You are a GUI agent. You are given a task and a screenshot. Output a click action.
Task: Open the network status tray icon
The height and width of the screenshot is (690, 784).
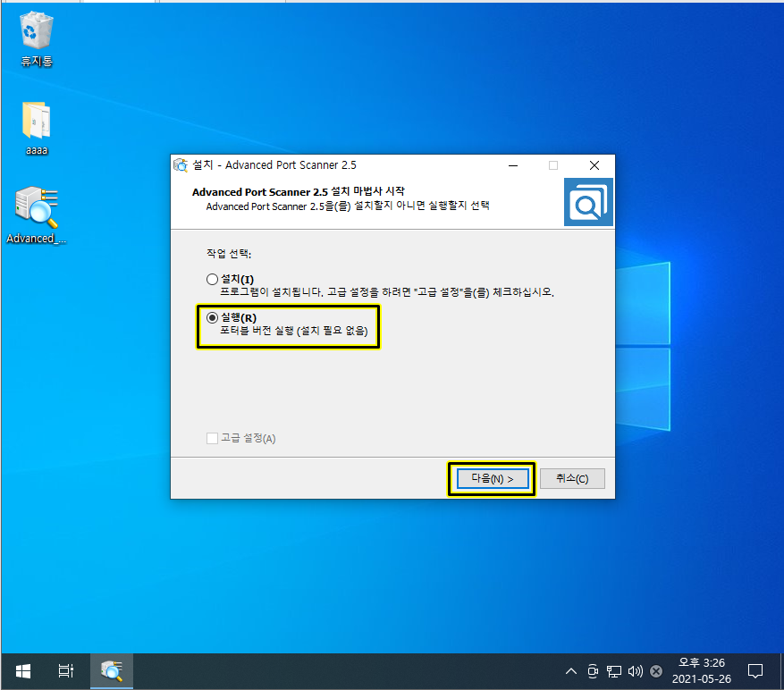(x=614, y=671)
